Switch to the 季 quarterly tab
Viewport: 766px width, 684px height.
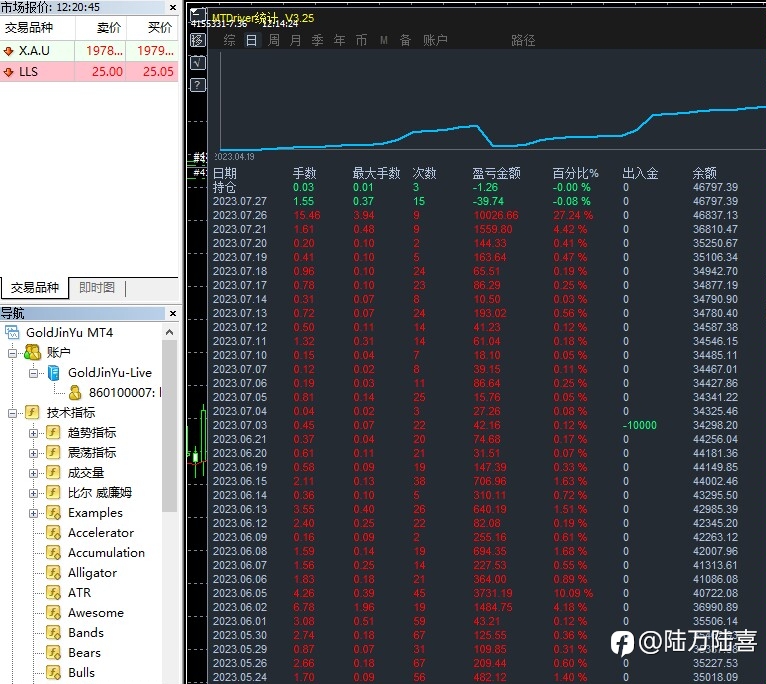pos(318,40)
